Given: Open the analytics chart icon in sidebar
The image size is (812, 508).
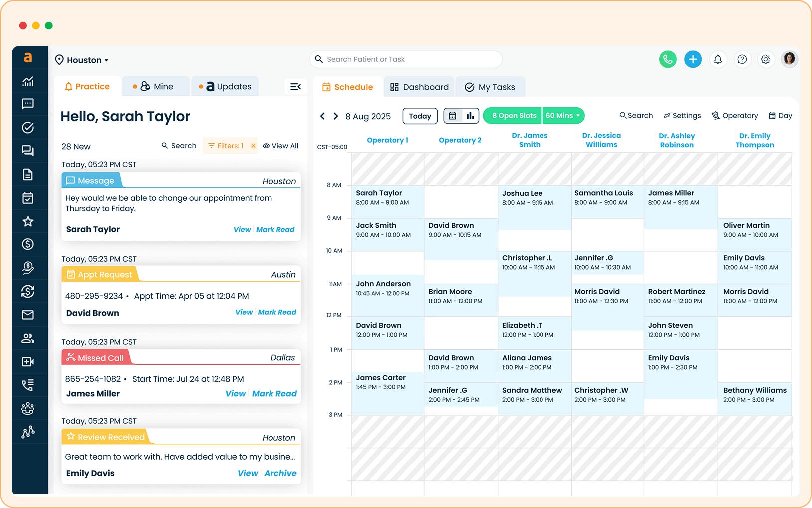Looking at the screenshot, I should point(28,81).
